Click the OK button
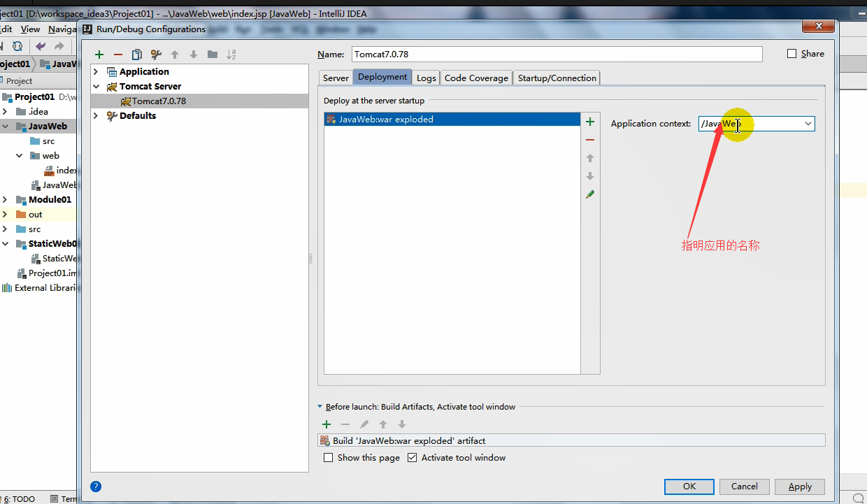This screenshot has width=867, height=504. (689, 487)
